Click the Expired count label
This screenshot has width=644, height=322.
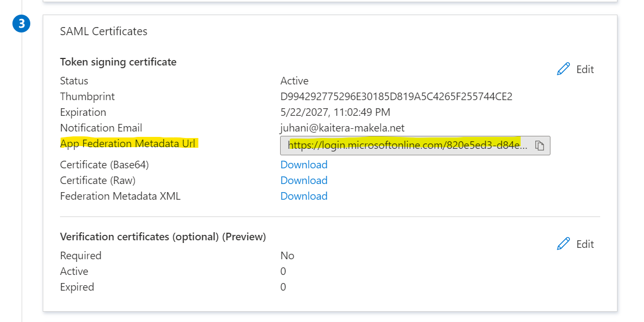pos(77,287)
